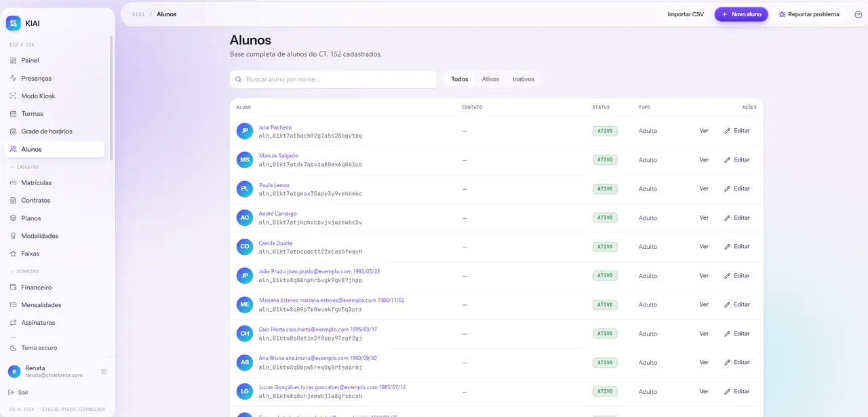Collapse the Cadastro sidebar section

coord(24,167)
